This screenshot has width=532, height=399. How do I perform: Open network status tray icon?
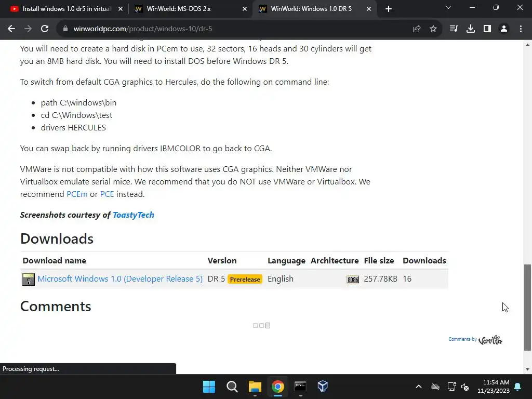(451, 387)
